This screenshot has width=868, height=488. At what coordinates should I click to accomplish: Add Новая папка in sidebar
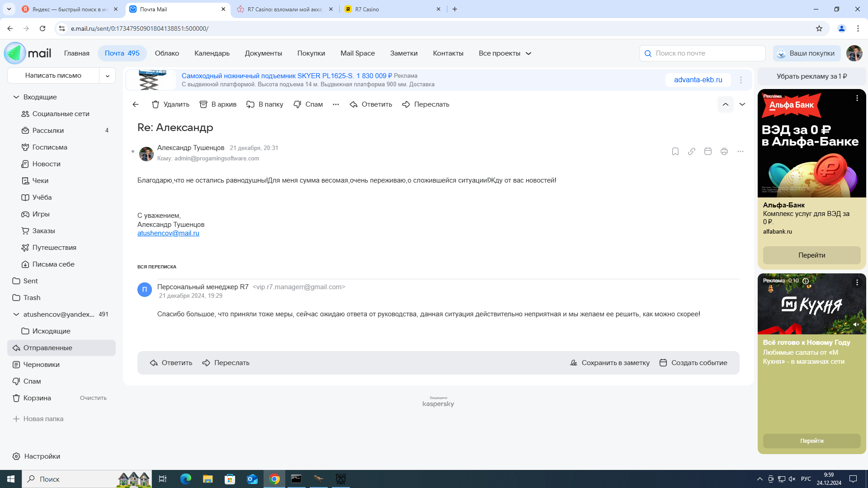(x=38, y=419)
